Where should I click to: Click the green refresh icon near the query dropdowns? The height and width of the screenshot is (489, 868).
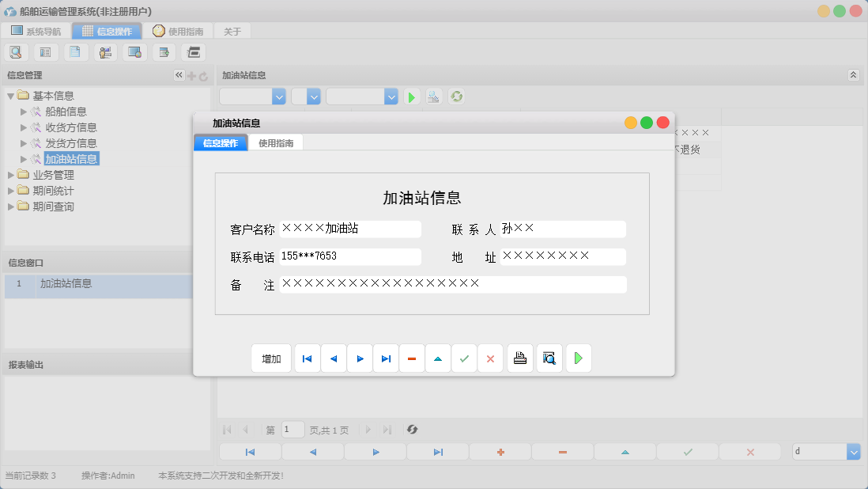(456, 96)
